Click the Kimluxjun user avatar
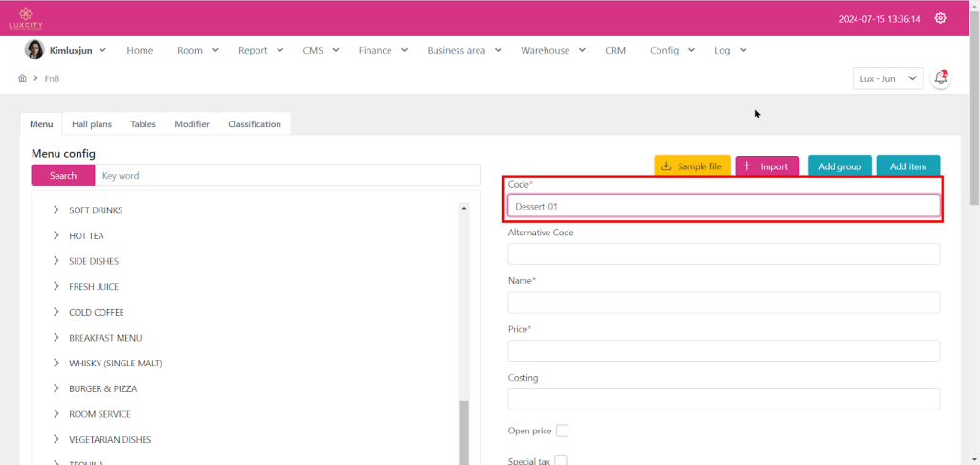The height and width of the screenshot is (465, 980). [33, 50]
